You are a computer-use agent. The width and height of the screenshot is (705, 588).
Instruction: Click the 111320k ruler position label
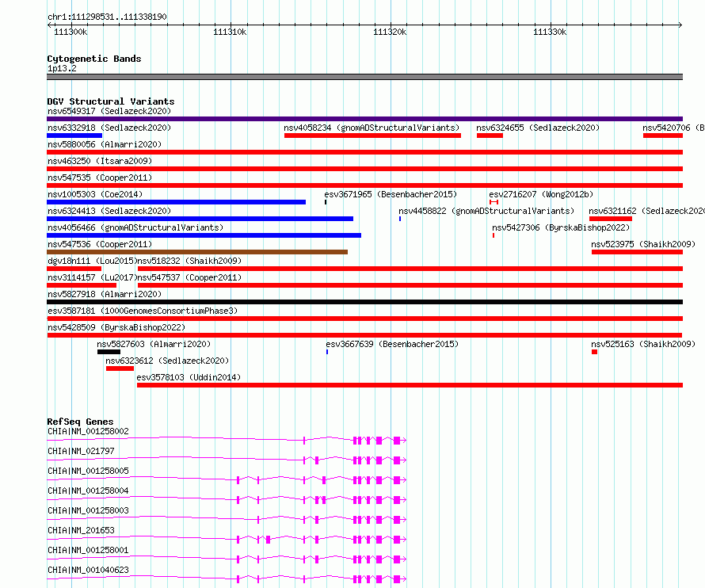pyautogui.click(x=390, y=32)
